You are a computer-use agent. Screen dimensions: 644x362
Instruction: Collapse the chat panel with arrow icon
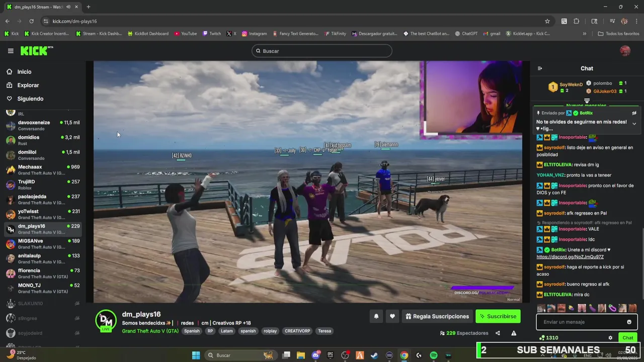540,68
